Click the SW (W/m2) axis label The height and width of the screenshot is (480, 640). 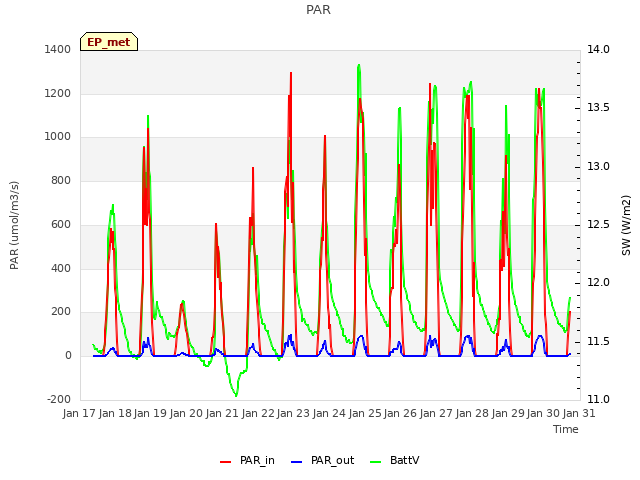coord(626,225)
